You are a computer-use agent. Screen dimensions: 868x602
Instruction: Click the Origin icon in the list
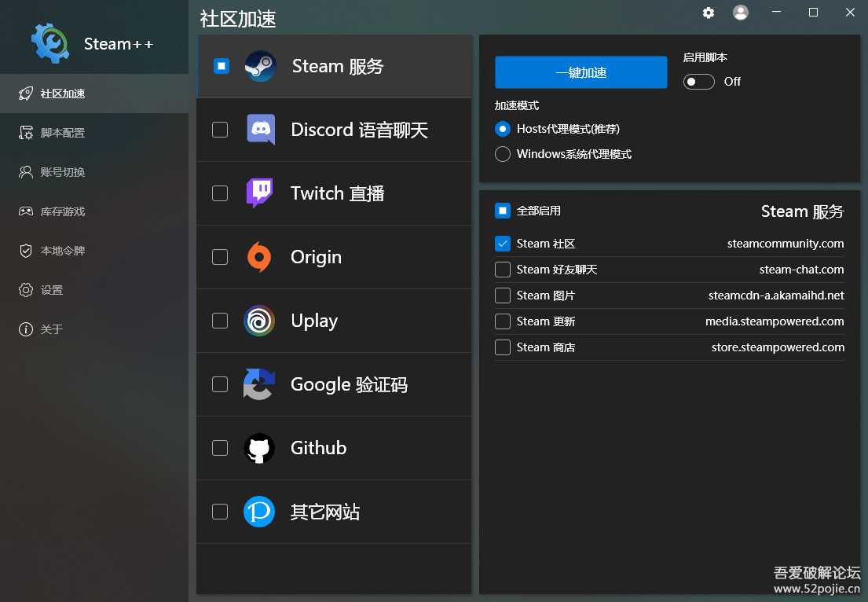259,257
